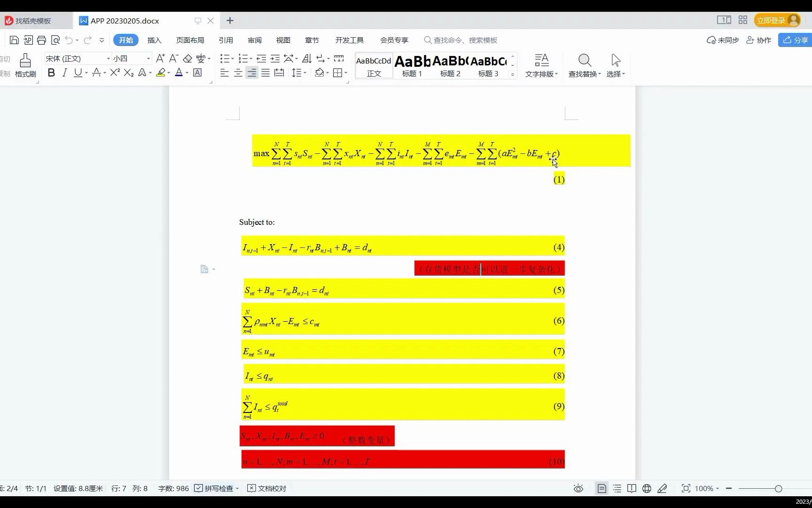Open the Insert tab
This screenshot has height=508, width=812.
coord(154,40)
